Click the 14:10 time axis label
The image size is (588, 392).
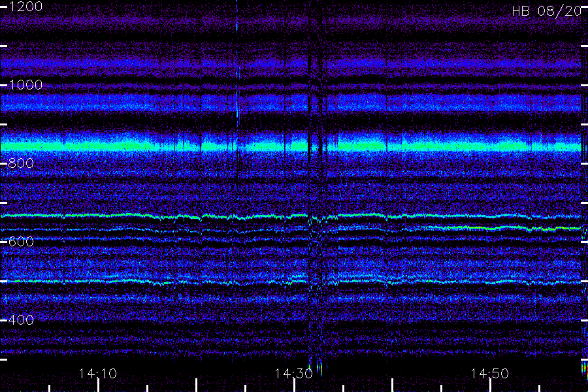pos(98,374)
